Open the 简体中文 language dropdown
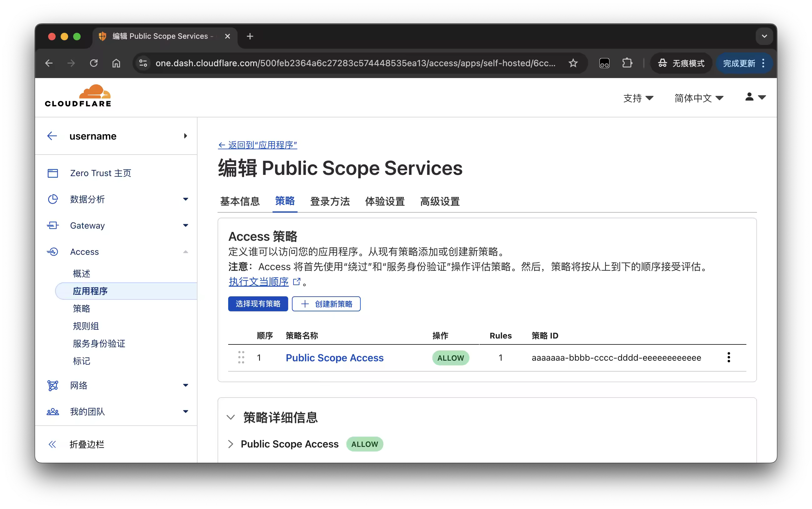The image size is (812, 509). point(699,98)
